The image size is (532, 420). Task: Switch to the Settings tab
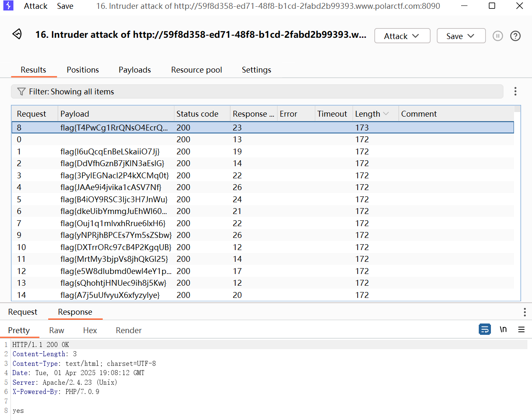[256, 70]
